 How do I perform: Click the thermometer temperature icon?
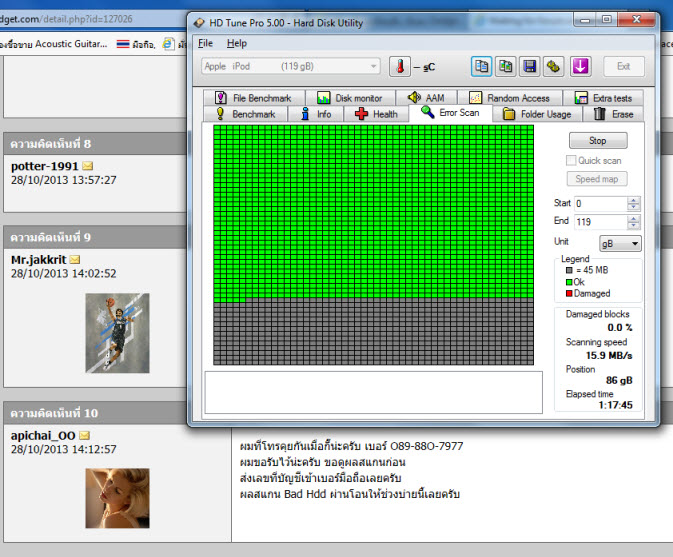pos(400,67)
